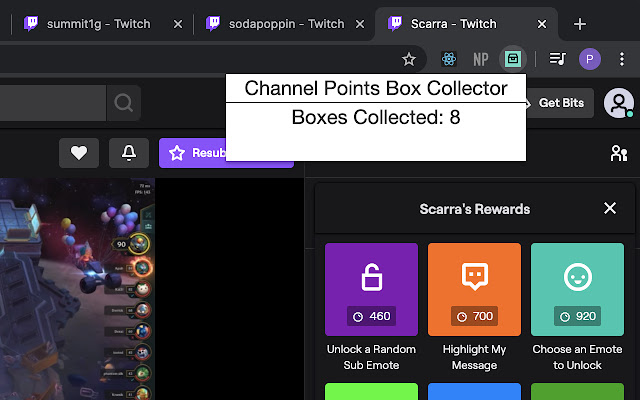Screen dimensions: 640x400
Task: Click the Boxes Collected: 8 text
Action: tap(376, 118)
